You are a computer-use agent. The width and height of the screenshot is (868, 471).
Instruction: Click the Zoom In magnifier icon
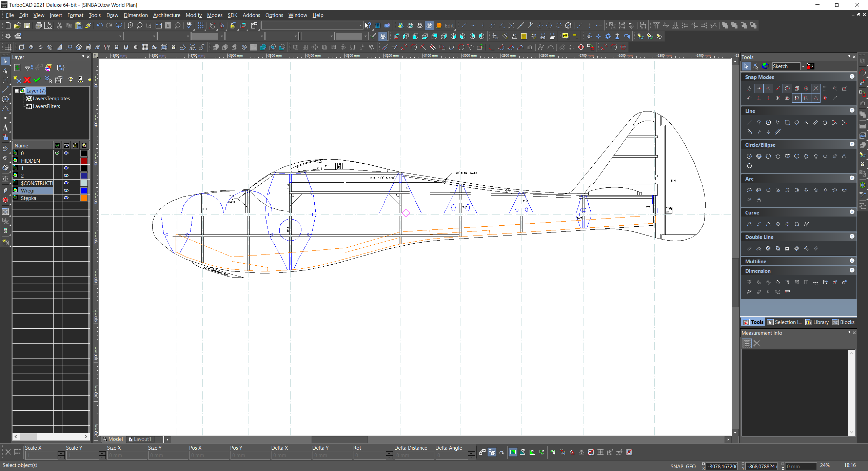(130, 25)
